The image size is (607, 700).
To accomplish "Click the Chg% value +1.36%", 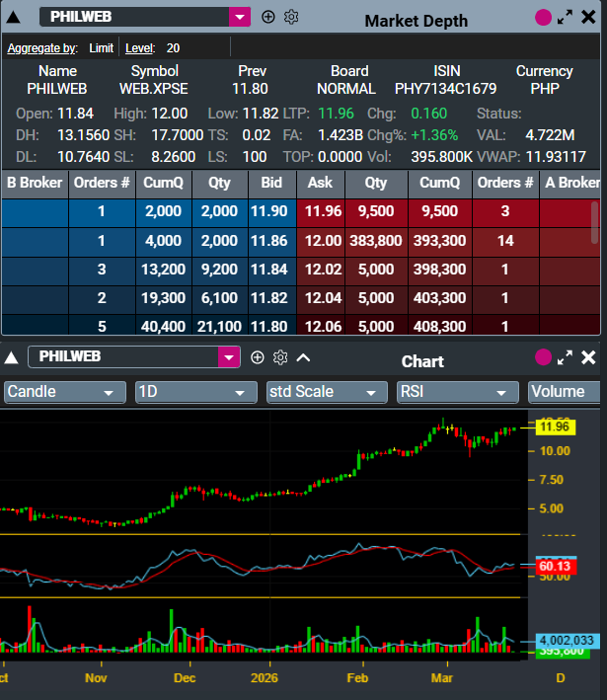I will (434, 135).
